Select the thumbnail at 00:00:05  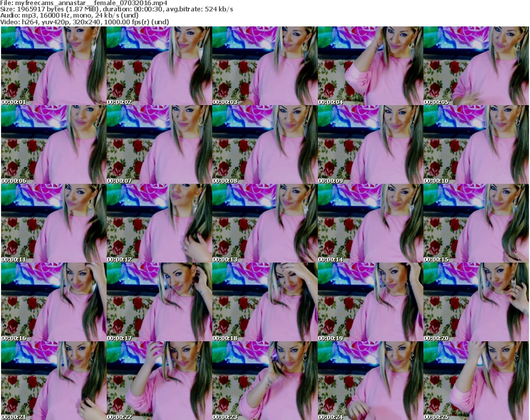(x=476, y=66)
